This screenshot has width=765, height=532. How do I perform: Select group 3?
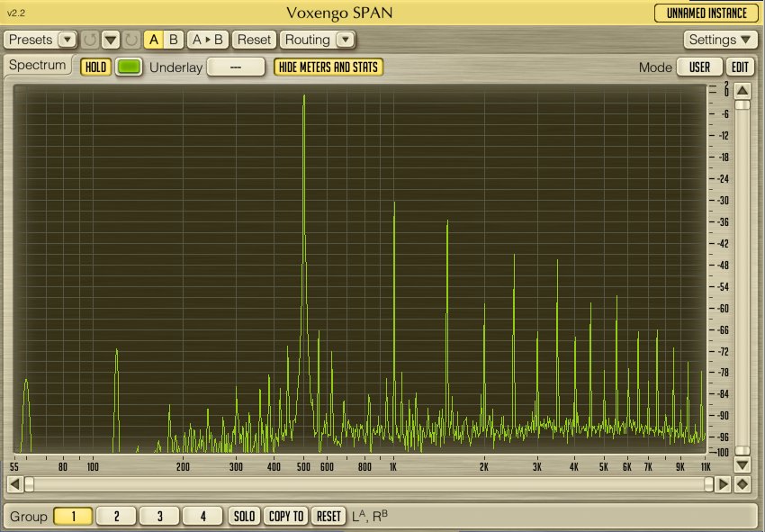click(x=159, y=516)
